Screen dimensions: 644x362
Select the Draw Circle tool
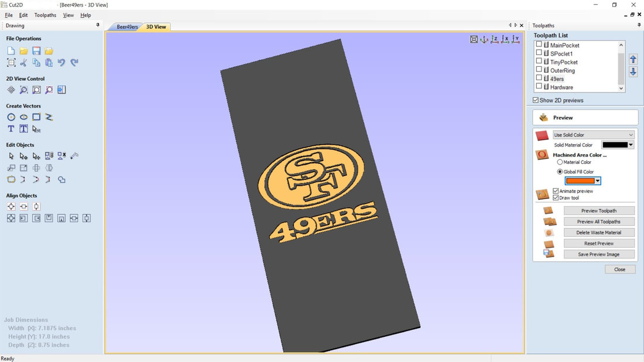[x=11, y=117]
